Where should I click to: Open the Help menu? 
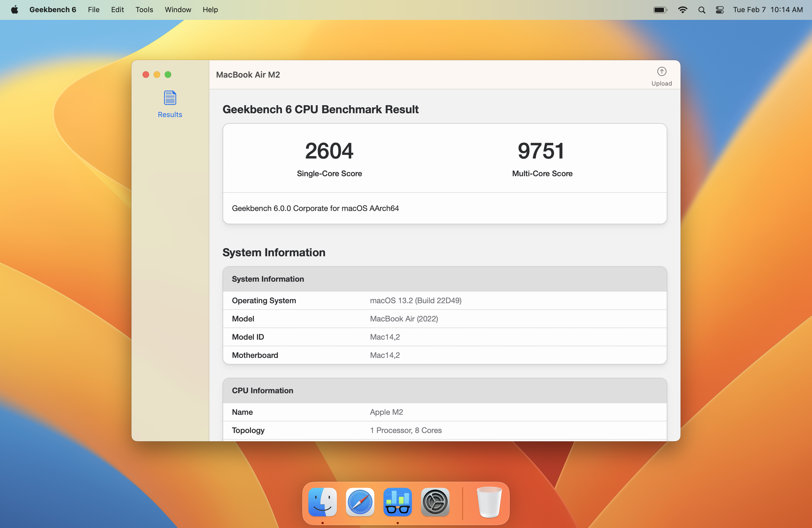(210, 10)
